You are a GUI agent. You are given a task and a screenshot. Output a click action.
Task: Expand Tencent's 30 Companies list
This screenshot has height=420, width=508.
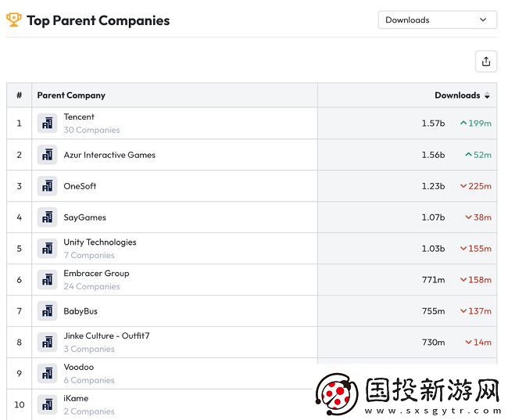tap(91, 131)
